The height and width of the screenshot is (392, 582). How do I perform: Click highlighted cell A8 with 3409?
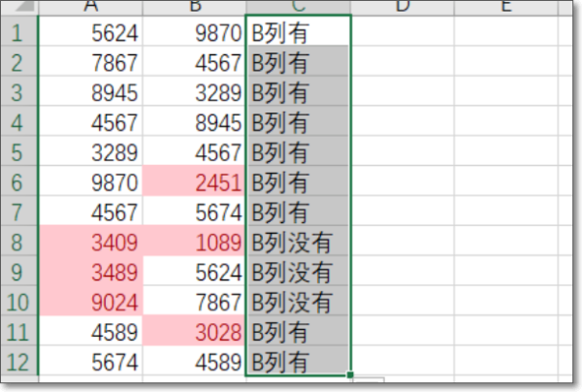[90, 241]
